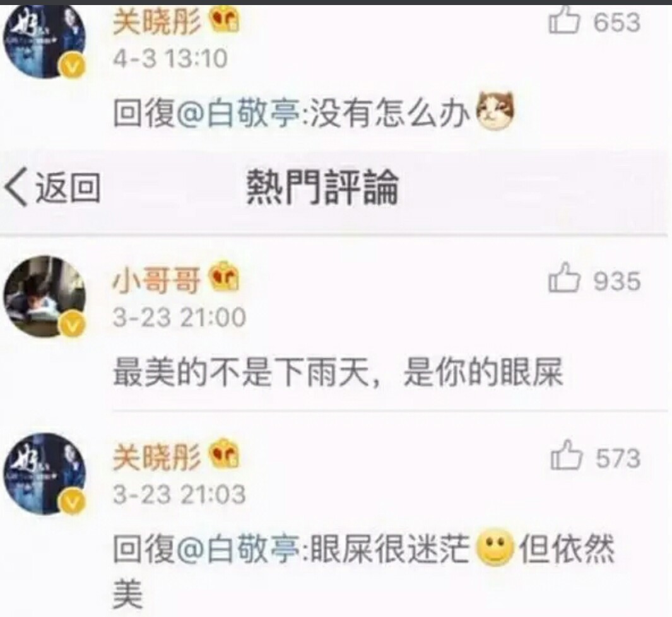
Task: Tap the comment 最美的不是下雨天，是你的眼屎
Action: (x=338, y=372)
